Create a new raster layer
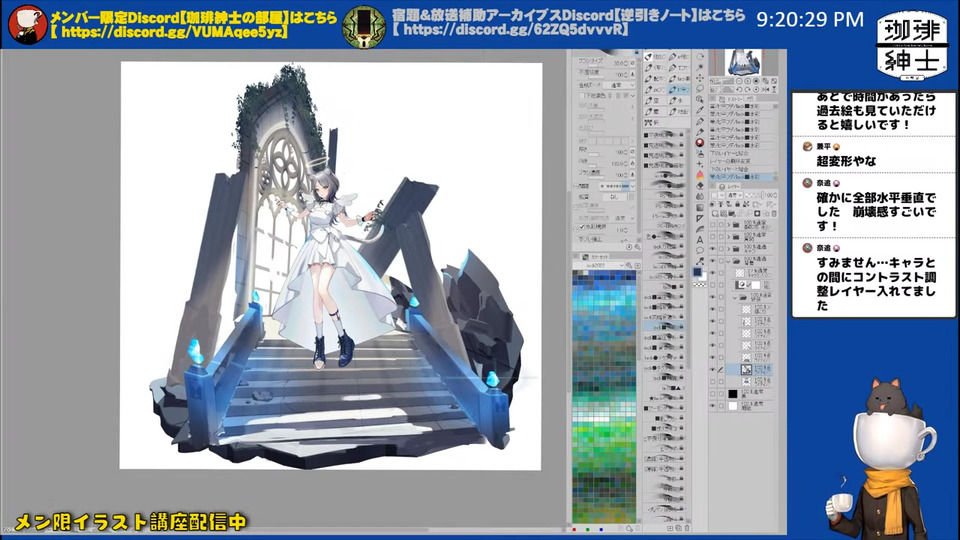Viewport: 960px width, 540px height. [715, 213]
